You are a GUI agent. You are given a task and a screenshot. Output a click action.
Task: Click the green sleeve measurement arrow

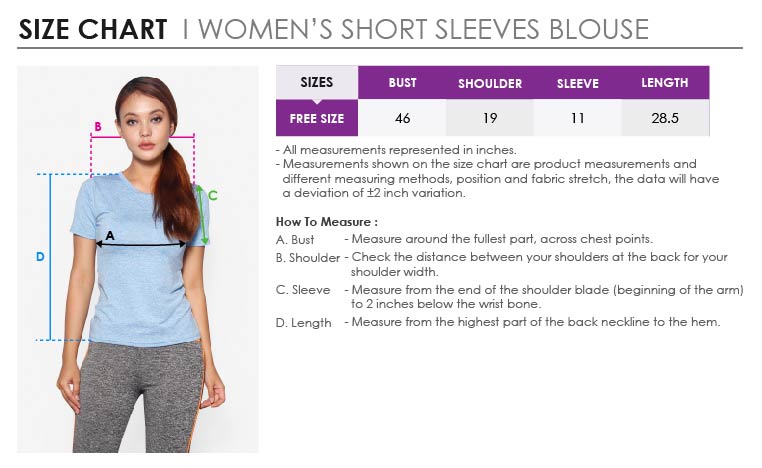coord(203,214)
